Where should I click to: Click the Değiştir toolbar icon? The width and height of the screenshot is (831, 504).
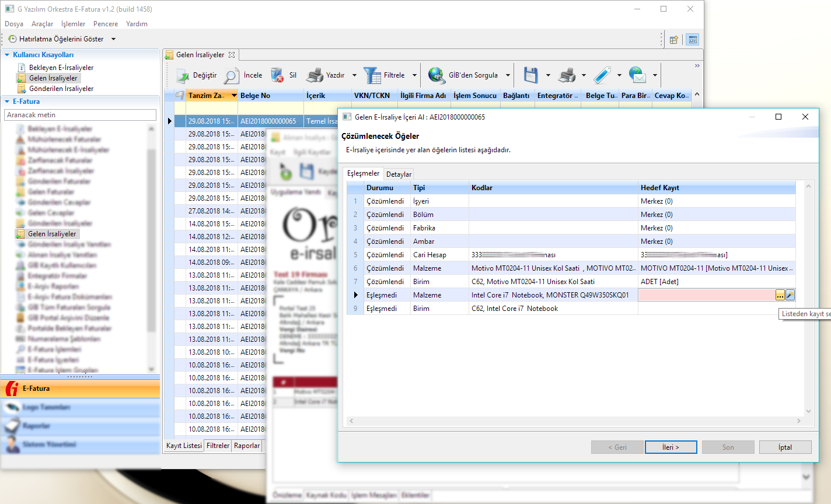tap(183, 75)
